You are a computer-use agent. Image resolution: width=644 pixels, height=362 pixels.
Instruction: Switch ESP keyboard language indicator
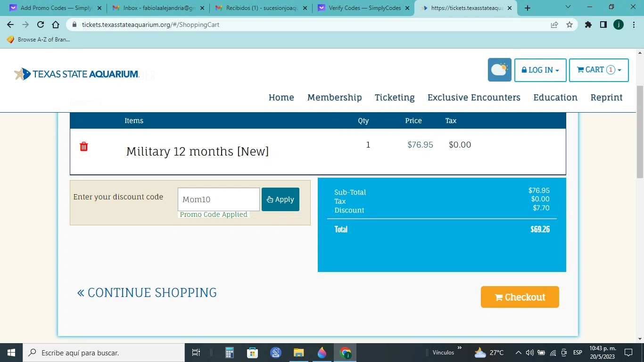[x=578, y=353]
